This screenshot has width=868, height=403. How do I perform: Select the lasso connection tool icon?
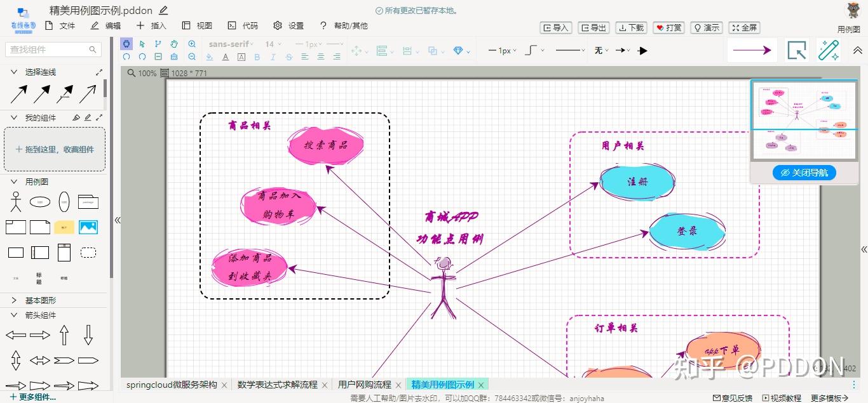pos(158,44)
